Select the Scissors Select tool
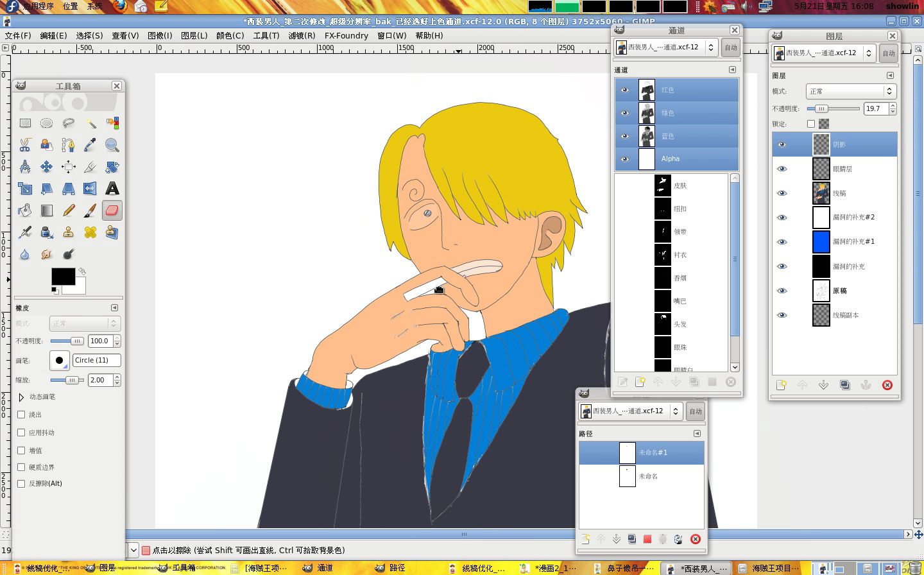This screenshot has width=924, height=575. 25,145
